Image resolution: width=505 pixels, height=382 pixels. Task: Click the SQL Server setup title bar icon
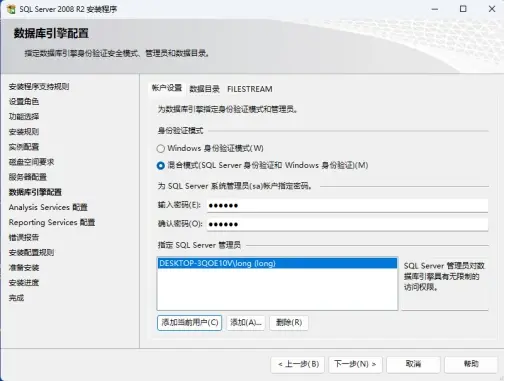(x=11, y=9)
